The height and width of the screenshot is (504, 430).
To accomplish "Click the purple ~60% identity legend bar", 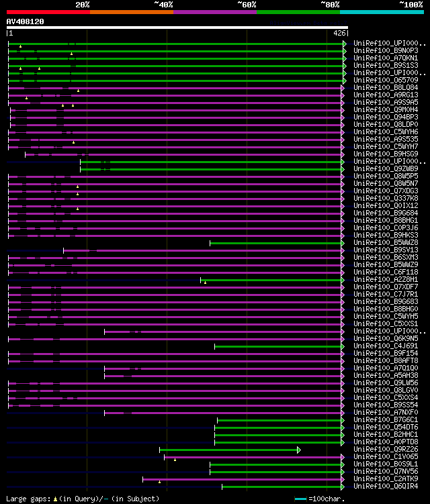I will click(215, 12).
